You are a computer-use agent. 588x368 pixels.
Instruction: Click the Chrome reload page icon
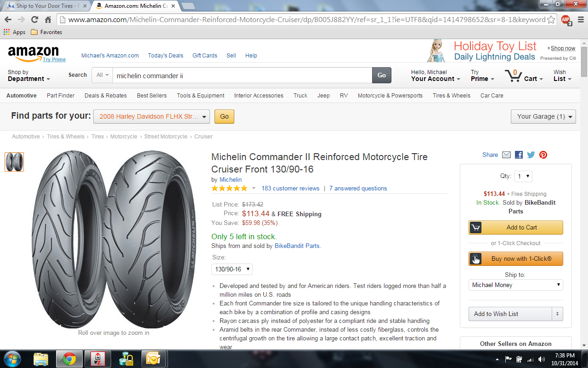point(34,19)
